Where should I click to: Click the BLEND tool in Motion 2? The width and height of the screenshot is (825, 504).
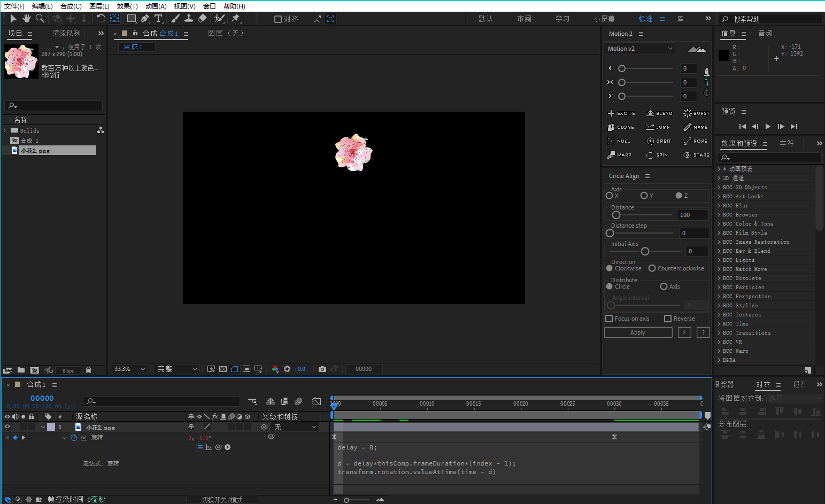point(659,113)
